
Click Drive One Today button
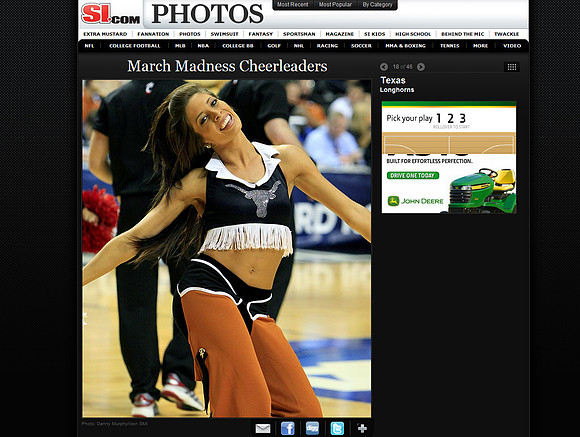[x=413, y=175]
